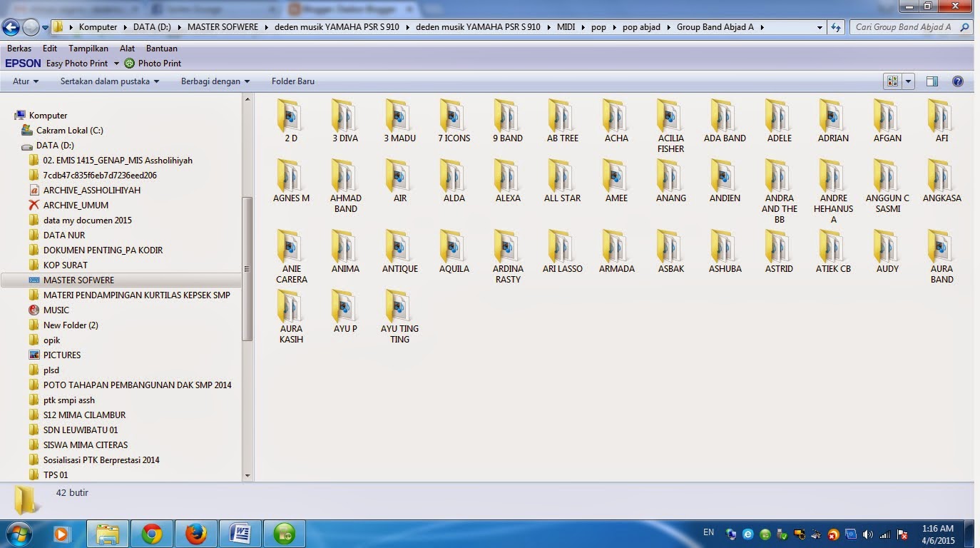Image resolution: width=980 pixels, height=548 pixels.
Task: Select DATA NUR folder in tree
Action: pyautogui.click(x=64, y=235)
